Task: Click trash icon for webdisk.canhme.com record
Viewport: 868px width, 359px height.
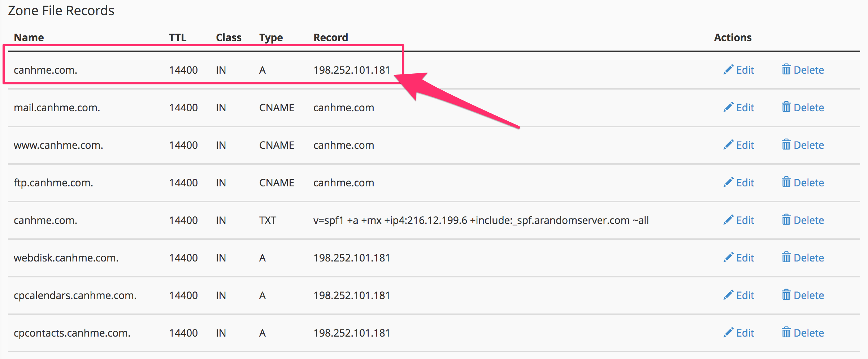Action: click(786, 258)
